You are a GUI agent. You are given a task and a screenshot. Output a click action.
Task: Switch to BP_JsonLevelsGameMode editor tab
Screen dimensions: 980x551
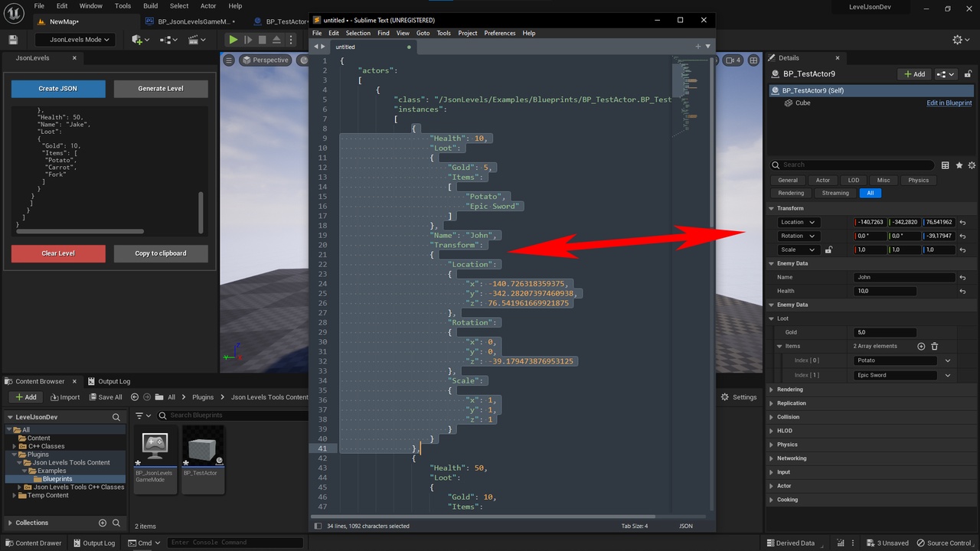coord(191,21)
